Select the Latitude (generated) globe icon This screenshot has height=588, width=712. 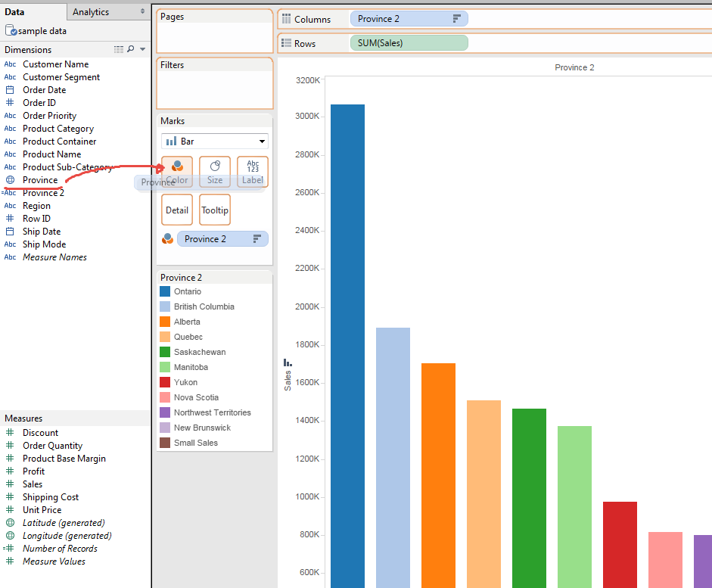click(x=10, y=523)
